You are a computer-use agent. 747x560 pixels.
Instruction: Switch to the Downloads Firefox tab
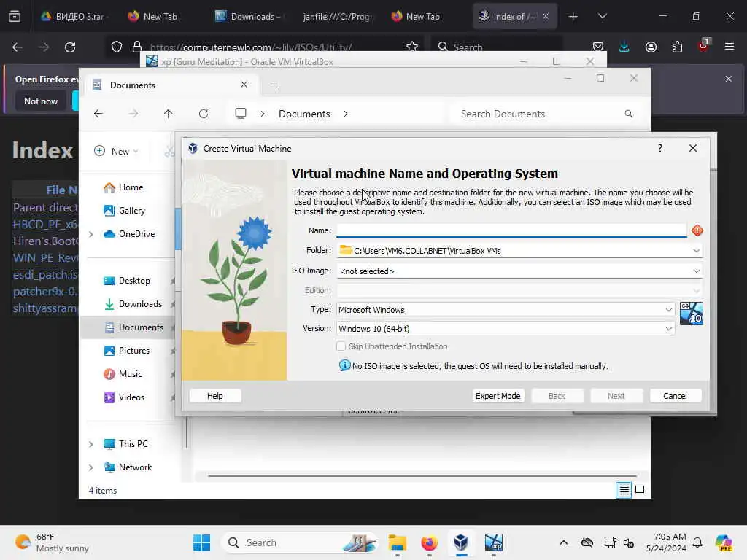[x=249, y=17]
